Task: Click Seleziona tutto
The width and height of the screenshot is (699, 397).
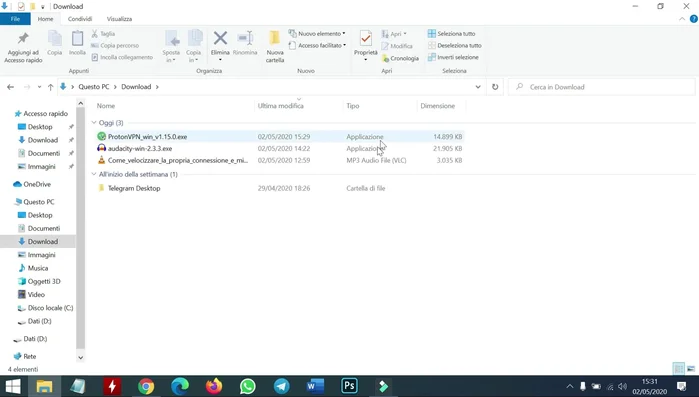Action: (451, 33)
